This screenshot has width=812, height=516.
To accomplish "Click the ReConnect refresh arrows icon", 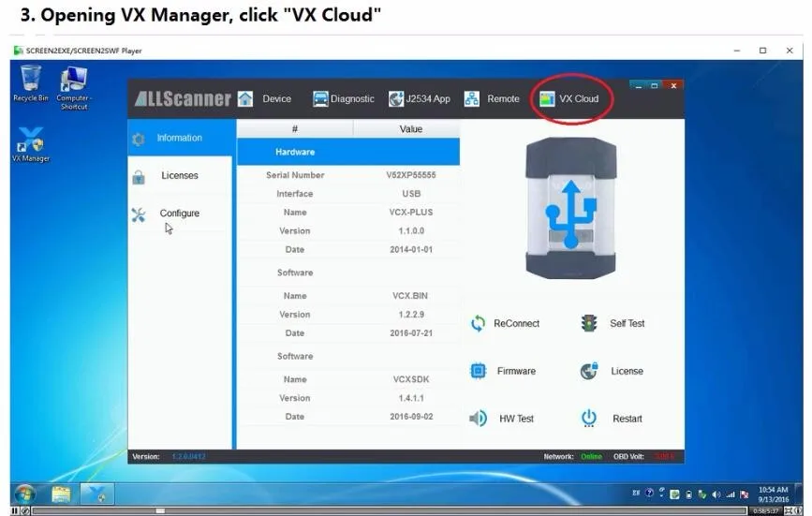I will [478, 323].
